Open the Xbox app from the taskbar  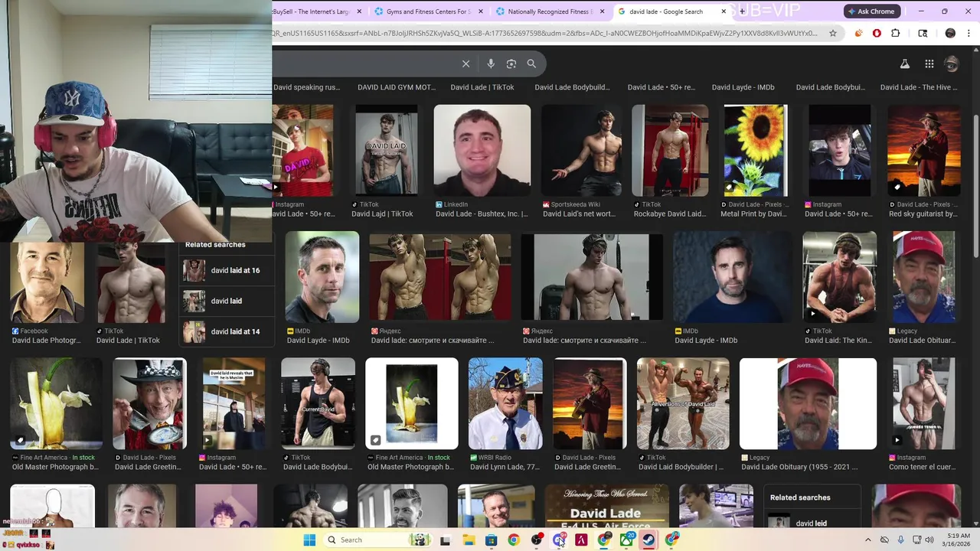pos(626,540)
